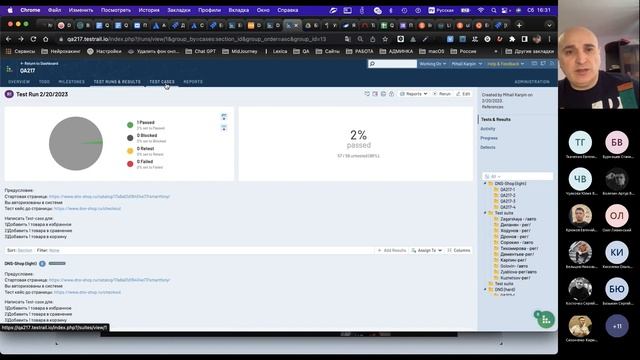Viewport: 640px width, 360px height.
Task: Click the TestRail logo icon
Action: tap(9, 69)
